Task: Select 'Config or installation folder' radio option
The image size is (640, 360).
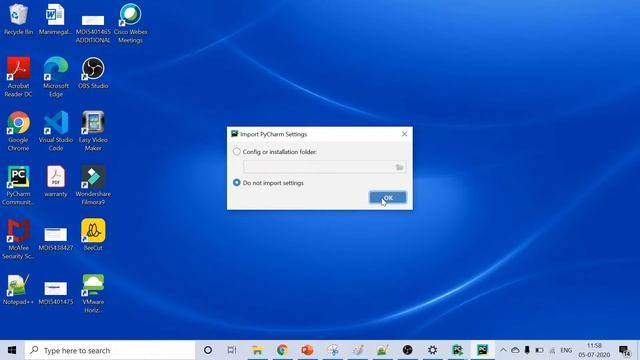Action: (x=237, y=151)
